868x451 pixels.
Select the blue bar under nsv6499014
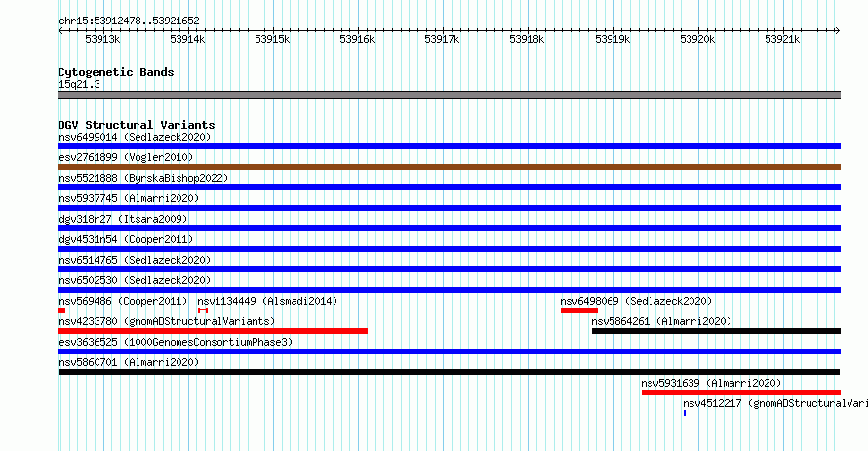[449, 146]
